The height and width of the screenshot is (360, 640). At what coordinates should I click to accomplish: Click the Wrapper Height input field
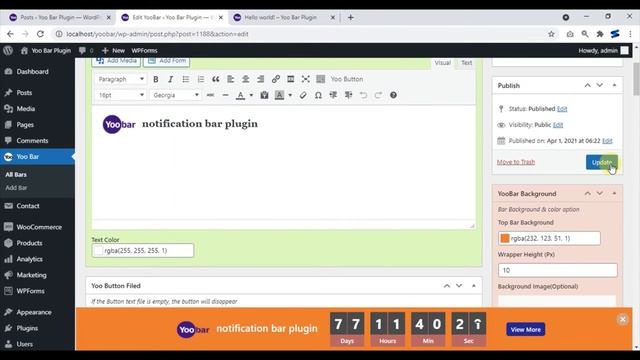558,270
